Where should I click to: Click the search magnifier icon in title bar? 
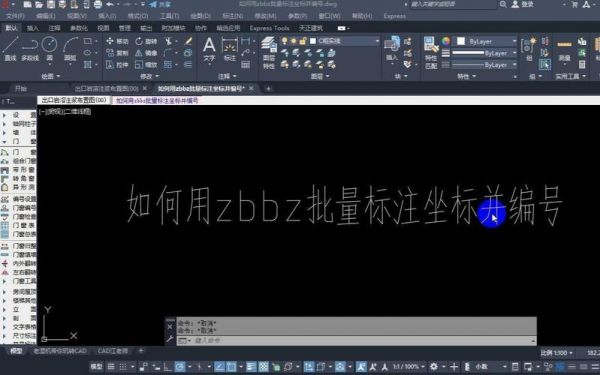(503, 4)
